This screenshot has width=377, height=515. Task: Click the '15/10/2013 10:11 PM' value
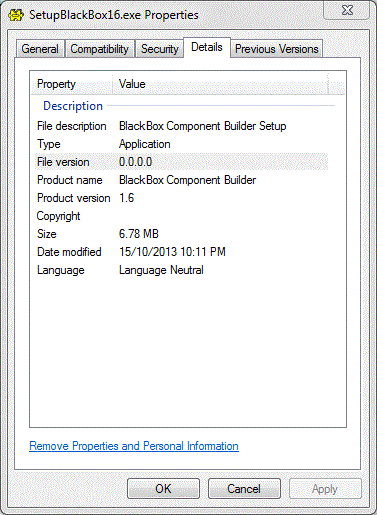point(172,252)
